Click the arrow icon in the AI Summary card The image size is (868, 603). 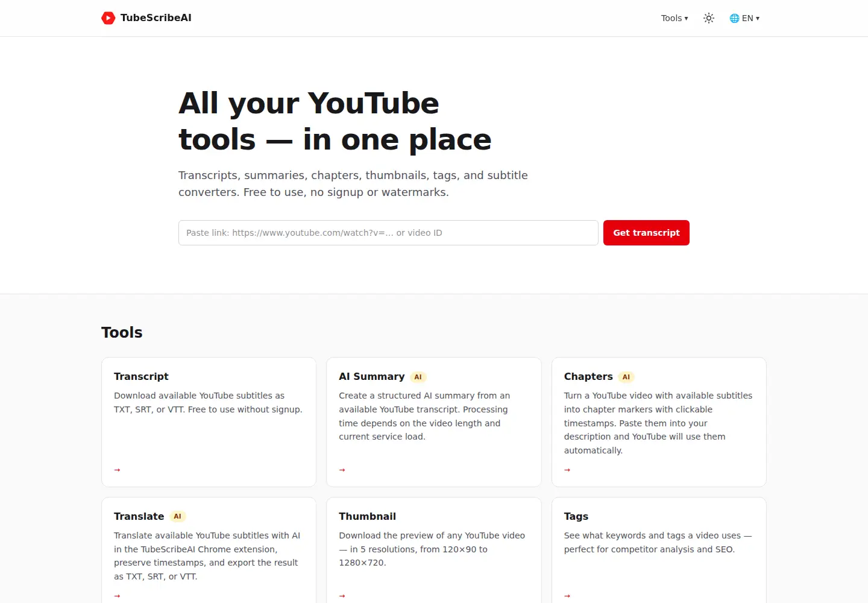pyautogui.click(x=342, y=470)
